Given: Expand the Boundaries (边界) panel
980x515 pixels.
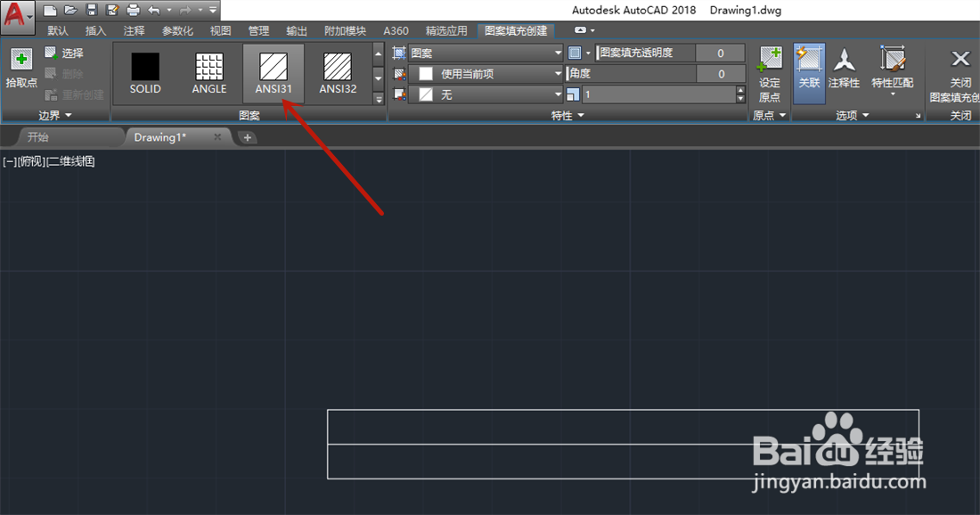Looking at the screenshot, I should (x=55, y=115).
